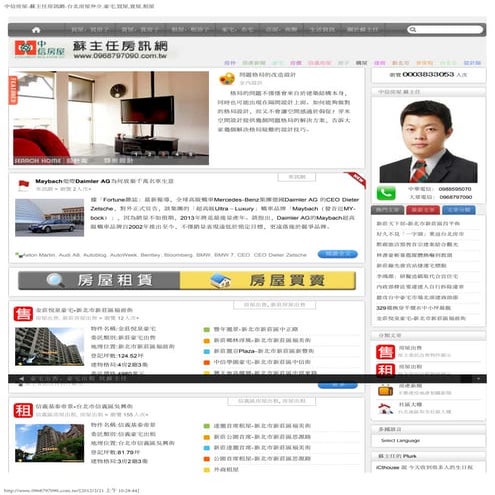The height and width of the screenshot is (495, 495).
Task: Click the 124.52坪 area value
Action: (x=130, y=356)
